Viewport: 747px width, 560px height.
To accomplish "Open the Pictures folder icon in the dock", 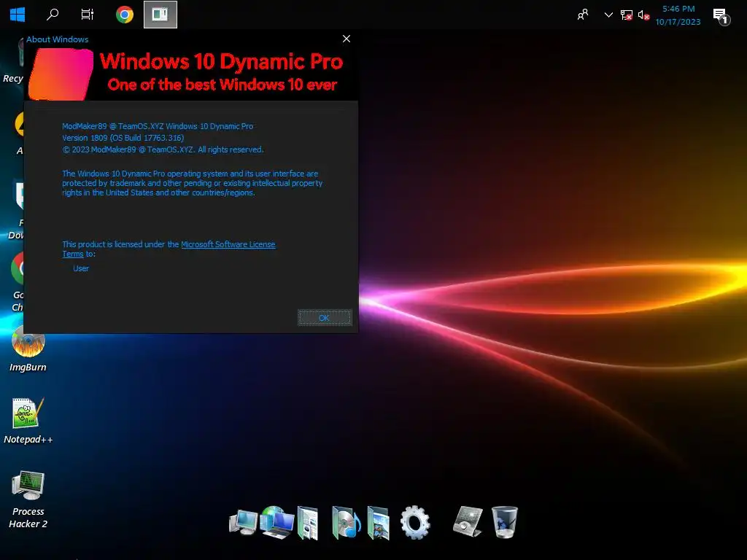I will [379, 522].
